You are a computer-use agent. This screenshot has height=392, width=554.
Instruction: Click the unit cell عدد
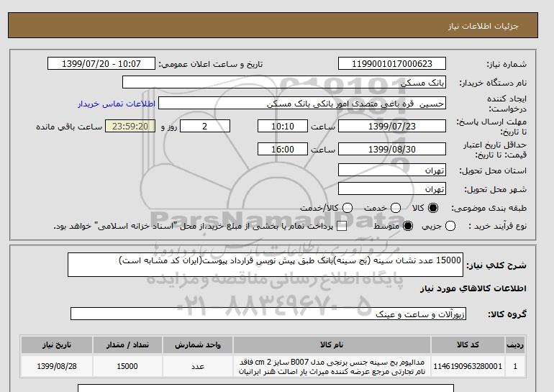198,367
